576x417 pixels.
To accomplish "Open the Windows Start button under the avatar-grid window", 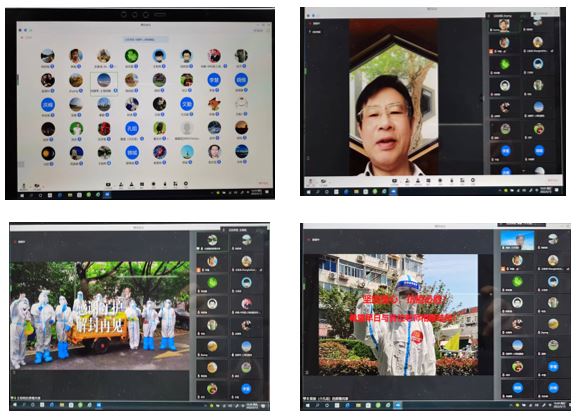I will click(x=22, y=195).
